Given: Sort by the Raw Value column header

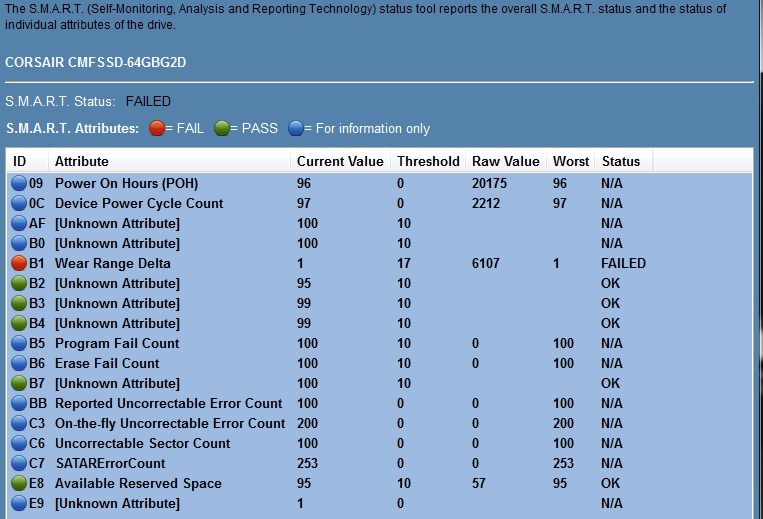Looking at the screenshot, I should point(506,161).
